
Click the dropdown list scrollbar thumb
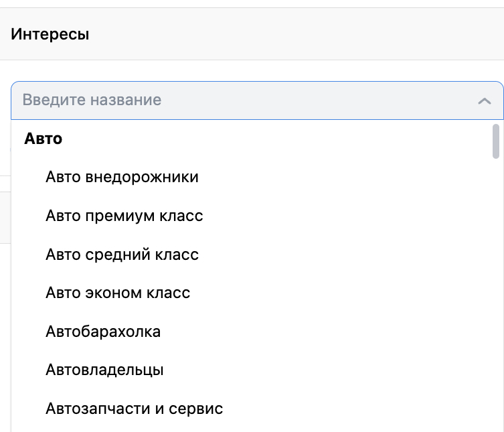(496, 141)
